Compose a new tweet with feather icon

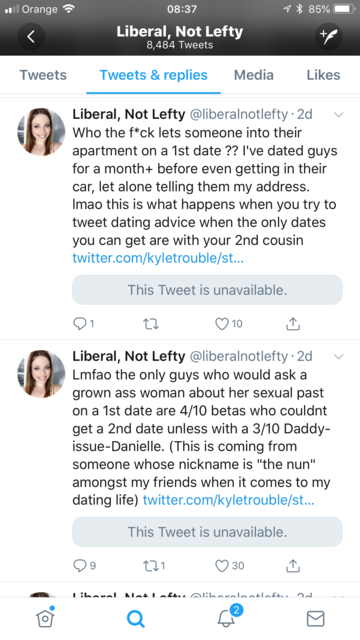coord(329,37)
